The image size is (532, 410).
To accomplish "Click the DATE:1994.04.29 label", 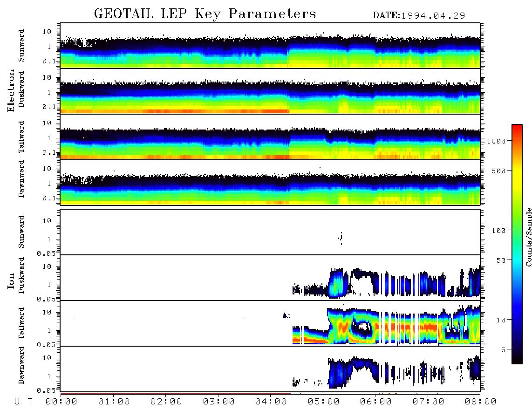I will click(419, 16).
